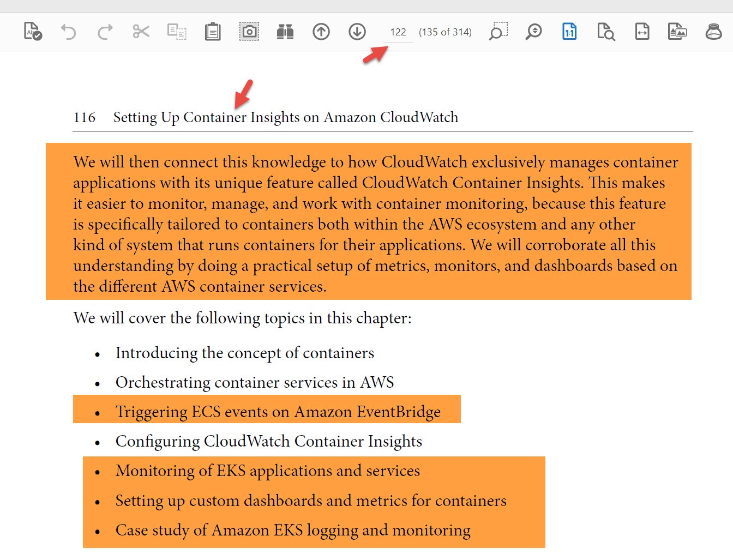The height and width of the screenshot is (560, 733).
Task: Copy the selected content
Action: tap(177, 32)
